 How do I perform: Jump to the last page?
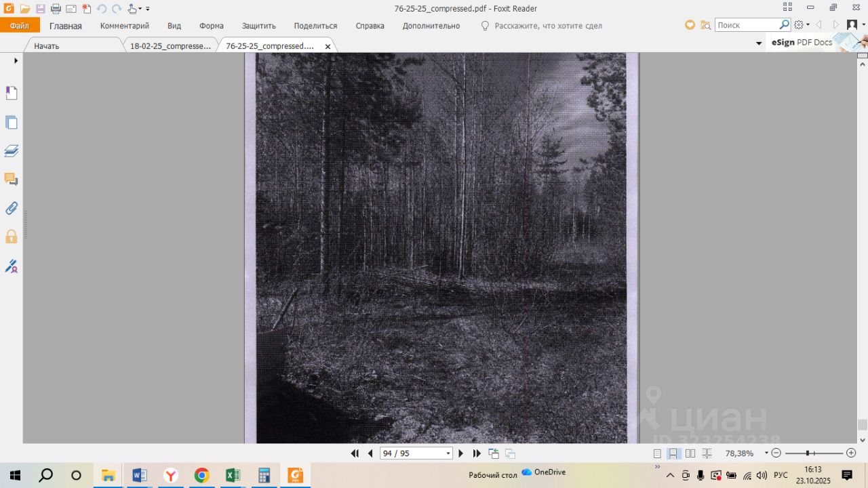(477, 453)
